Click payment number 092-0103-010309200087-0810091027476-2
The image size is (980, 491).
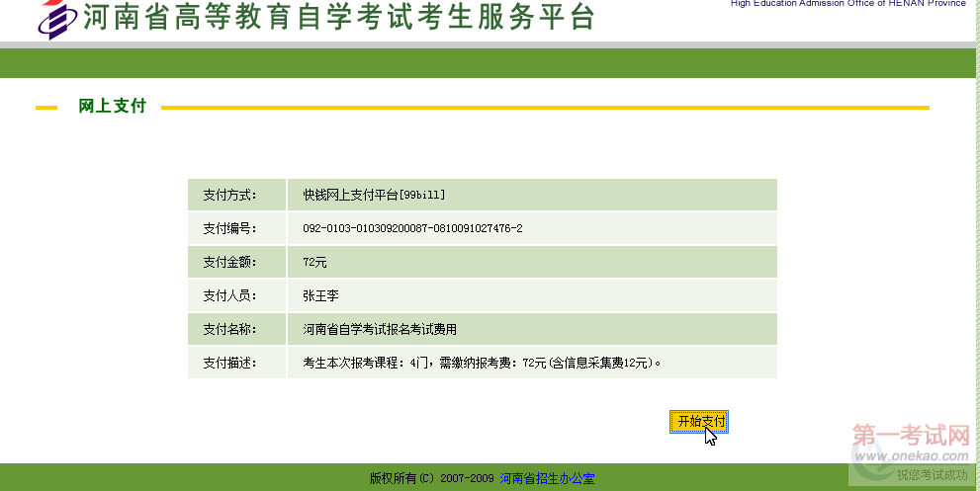click(412, 228)
